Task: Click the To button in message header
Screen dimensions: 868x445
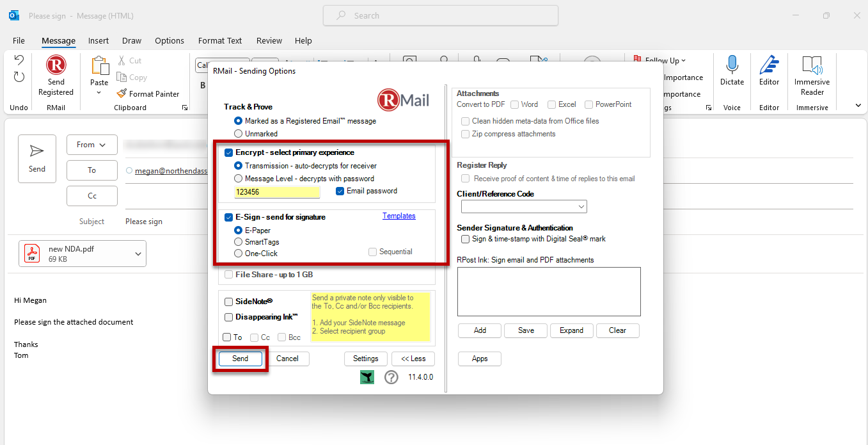Action: tap(91, 170)
